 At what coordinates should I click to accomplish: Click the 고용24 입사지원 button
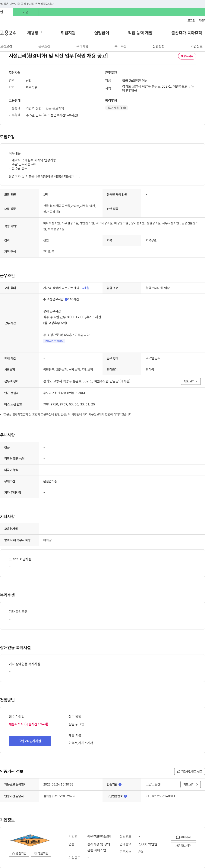click(x=30, y=741)
